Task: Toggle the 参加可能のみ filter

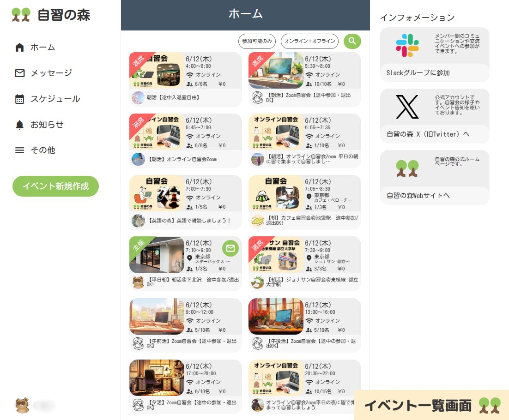Action: point(257,41)
